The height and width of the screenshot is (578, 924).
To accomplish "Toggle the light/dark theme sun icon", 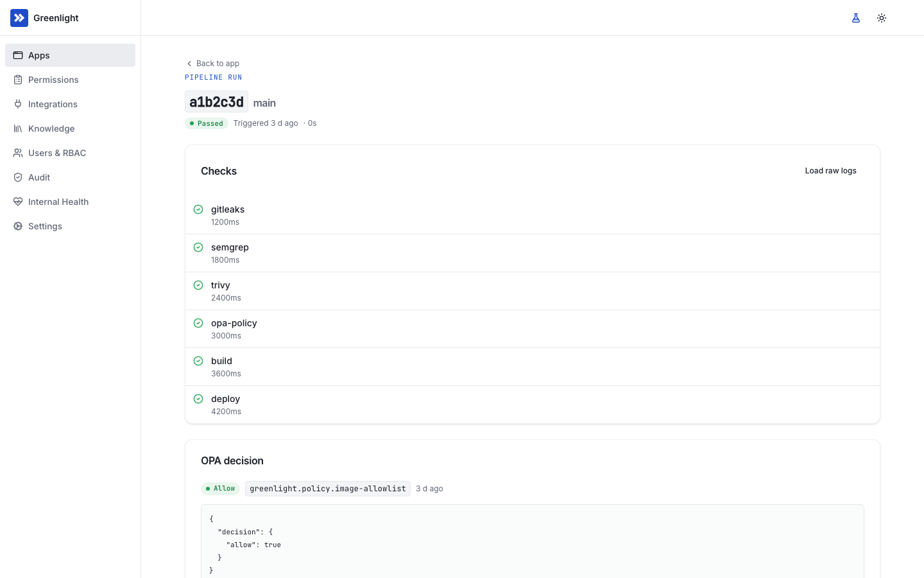I will (x=882, y=18).
